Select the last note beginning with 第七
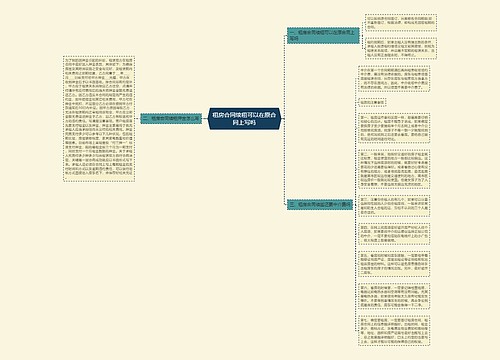 394,330
